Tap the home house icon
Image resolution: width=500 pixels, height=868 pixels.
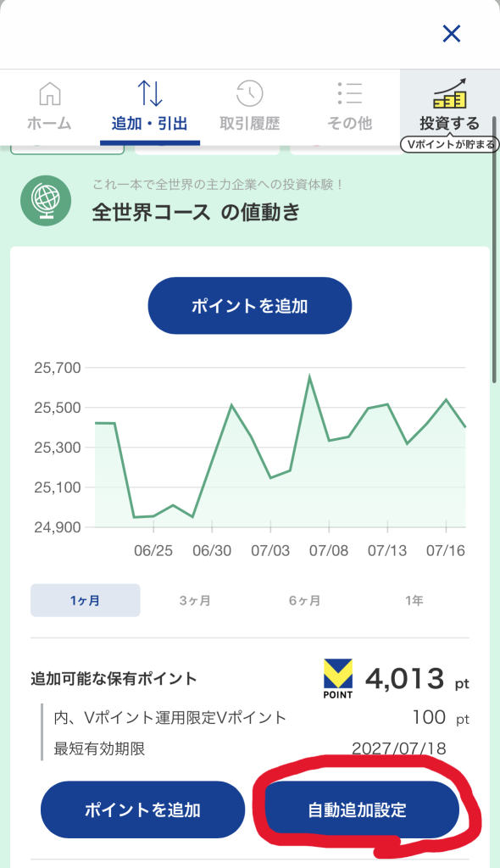[x=50, y=93]
